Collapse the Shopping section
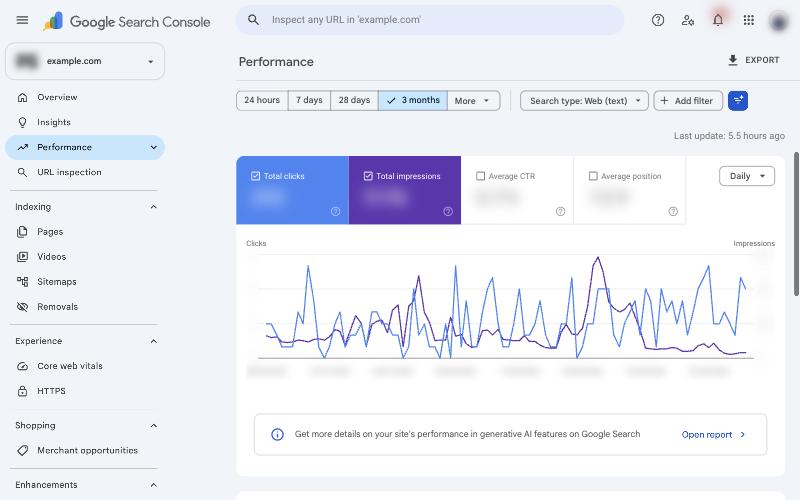The height and width of the screenshot is (500, 800). pyautogui.click(x=154, y=426)
